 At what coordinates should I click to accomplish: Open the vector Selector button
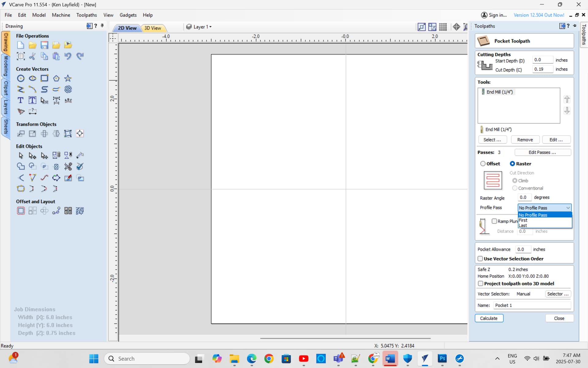(x=558, y=294)
